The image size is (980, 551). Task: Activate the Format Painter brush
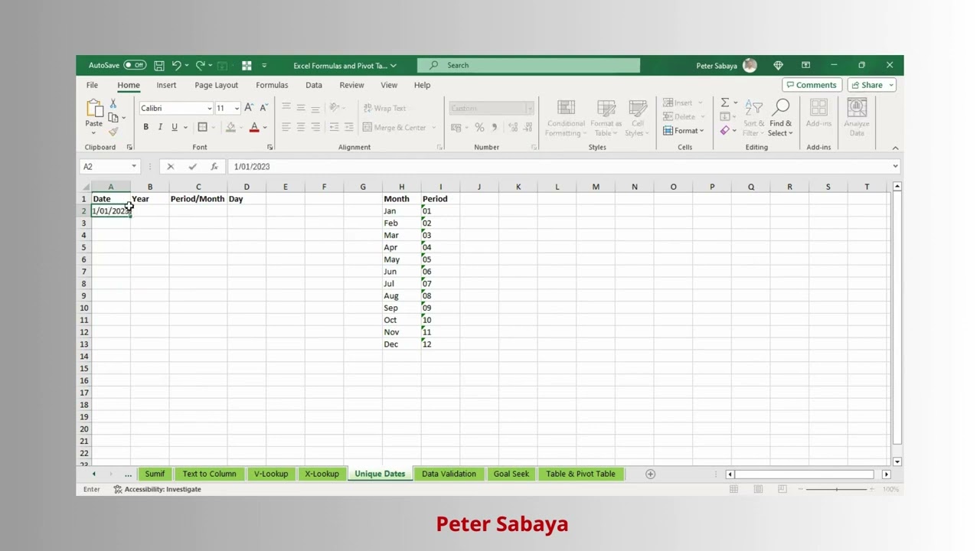[x=113, y=132]
